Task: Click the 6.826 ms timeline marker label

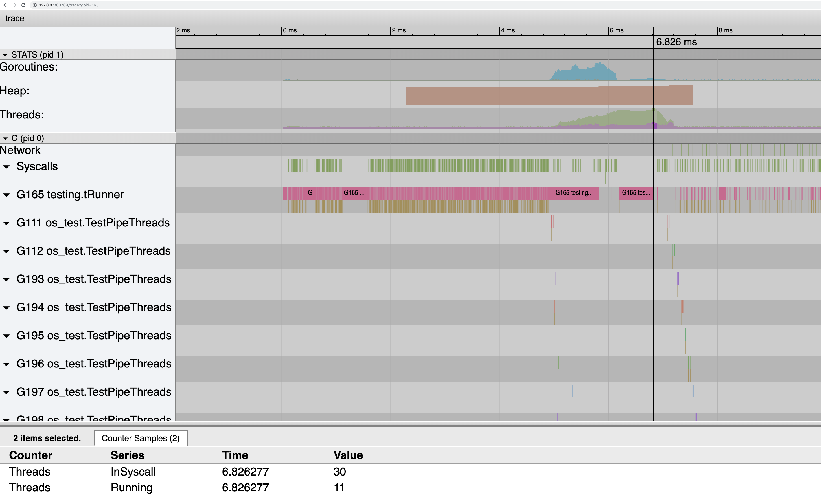Action: click(x=676, y=42)
